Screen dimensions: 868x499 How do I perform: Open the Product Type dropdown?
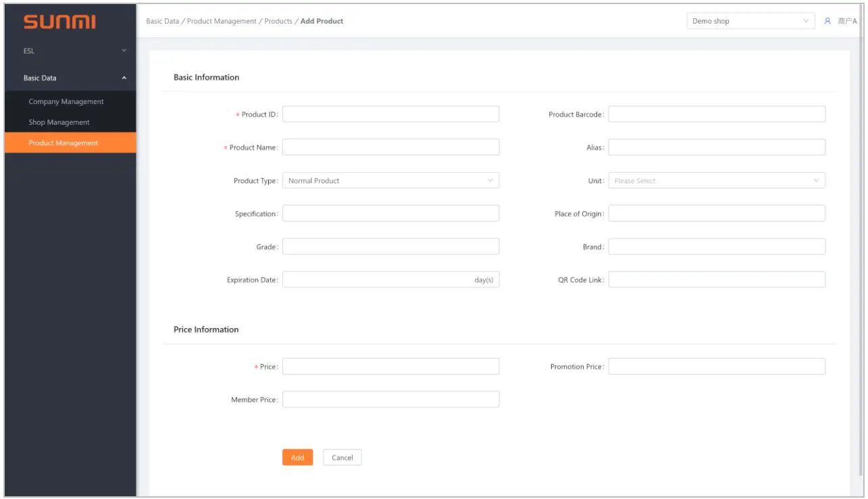click(390, 181)
